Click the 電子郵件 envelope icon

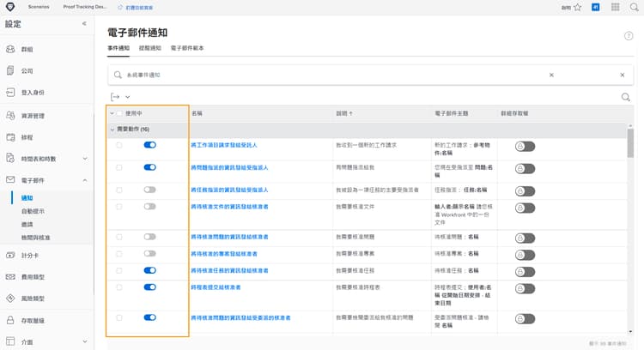pos(10,180)
